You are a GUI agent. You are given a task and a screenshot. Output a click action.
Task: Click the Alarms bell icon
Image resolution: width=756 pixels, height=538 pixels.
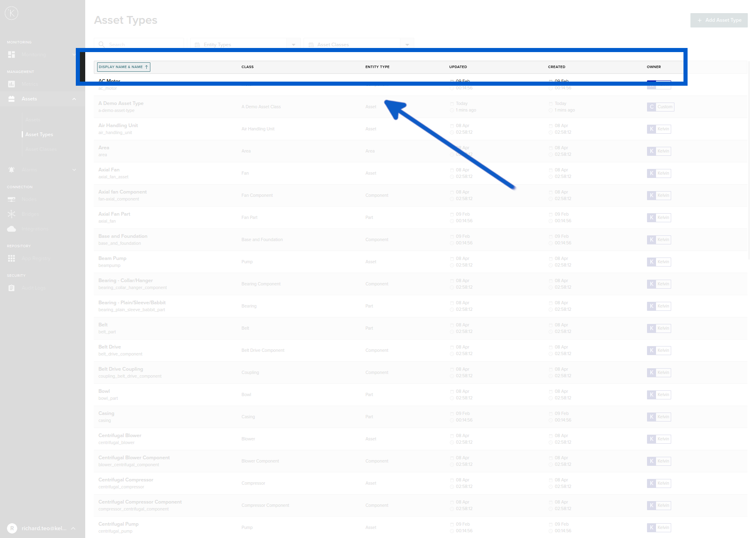point(11,170)
